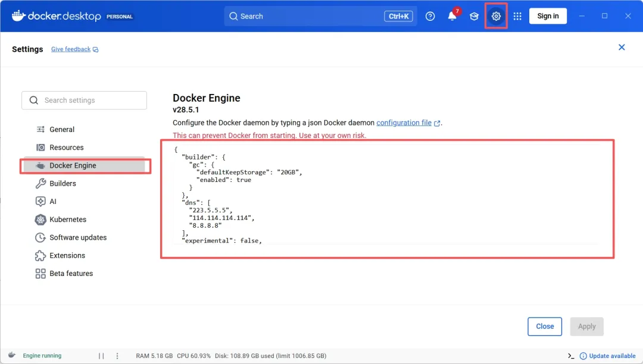
Task: Click the Search settings input field
Action: [84, 101]
